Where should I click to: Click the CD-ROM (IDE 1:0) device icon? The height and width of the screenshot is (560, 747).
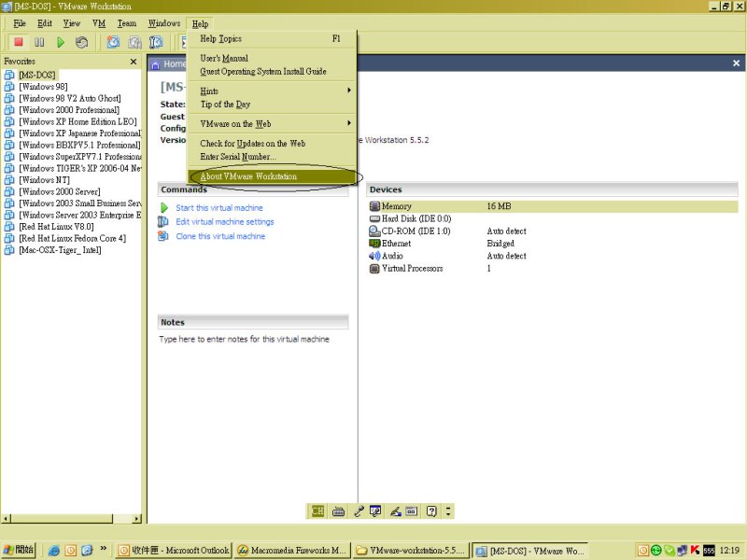374,231
